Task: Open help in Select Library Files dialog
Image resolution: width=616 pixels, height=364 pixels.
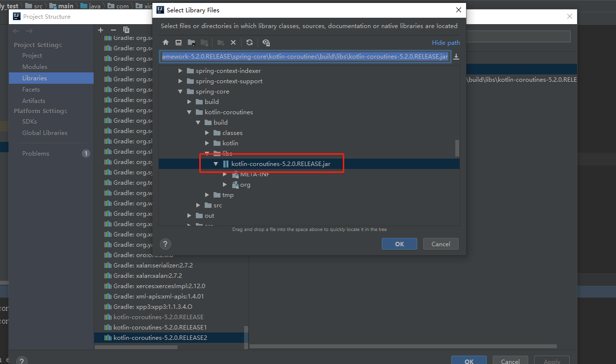Action: (x=166, y=244)
